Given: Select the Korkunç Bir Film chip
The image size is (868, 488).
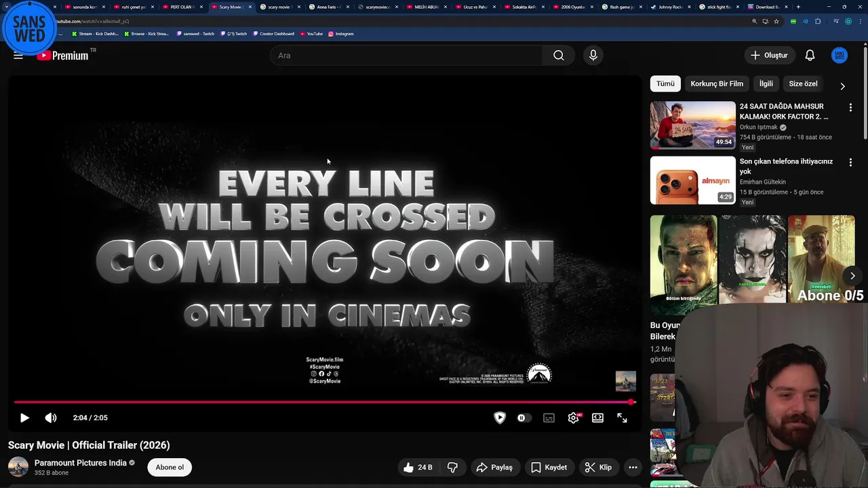Looking at the screenshot, I should tap(717, 83).
